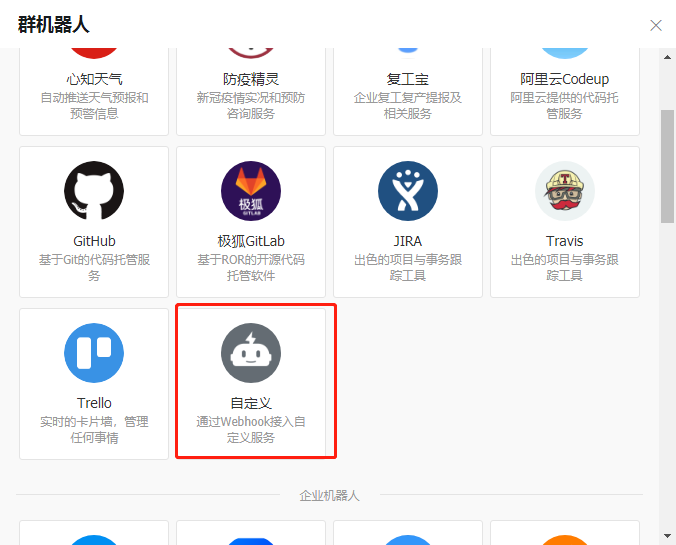Viewport: 676px width, 545px height.
Task: Click the 新冠疫情实况和预防咨询服务 description
Action: point(251,106)
